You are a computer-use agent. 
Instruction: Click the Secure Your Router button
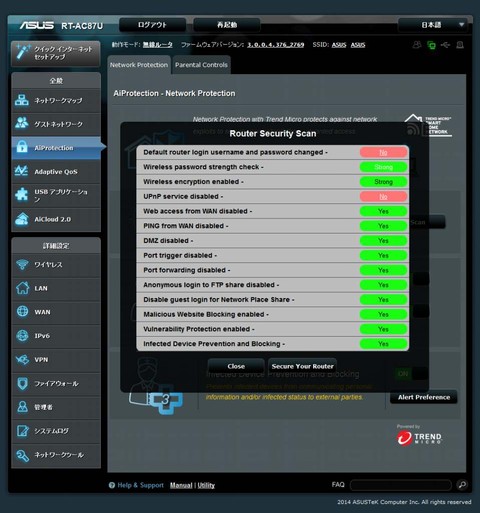(x=302, y=366)
